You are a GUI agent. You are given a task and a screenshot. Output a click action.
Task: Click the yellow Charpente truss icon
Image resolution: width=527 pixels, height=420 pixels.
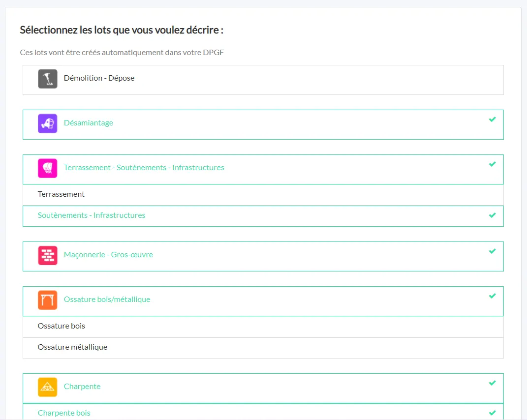(47, 387)
